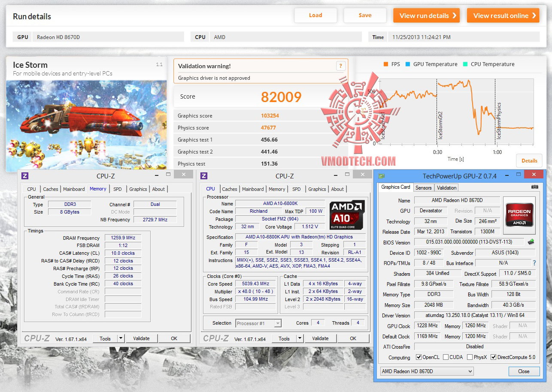Viewport: 552px width, 392px height.
Task: Switch to the Validation tab in GPU-Z
Action: (x=447, y=187)
